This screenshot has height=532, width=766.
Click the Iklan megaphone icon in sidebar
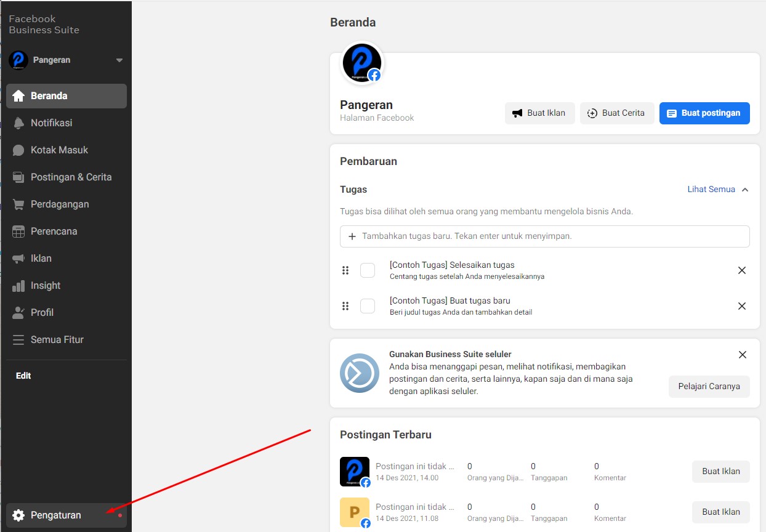(x=18, y=259)
